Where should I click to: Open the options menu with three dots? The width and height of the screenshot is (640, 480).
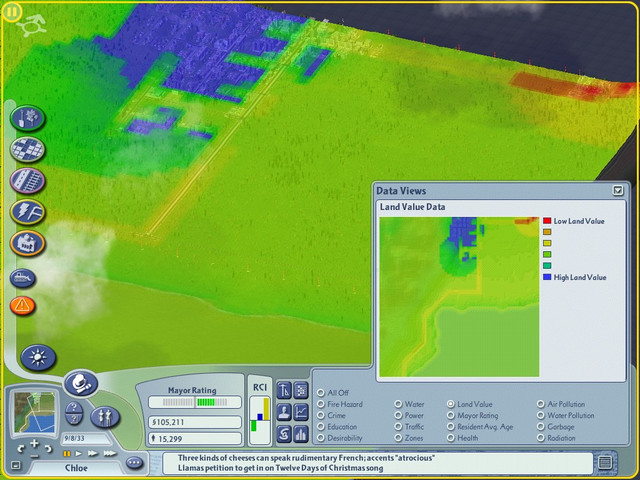[134, 463]
